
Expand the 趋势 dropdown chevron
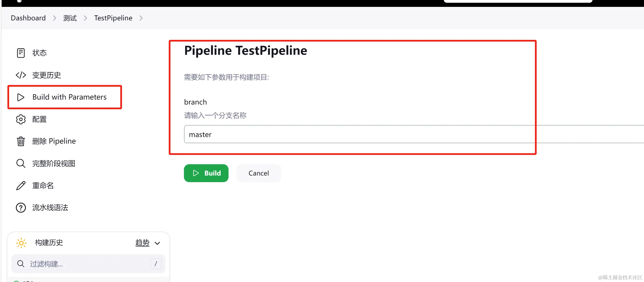pos(157,243)
